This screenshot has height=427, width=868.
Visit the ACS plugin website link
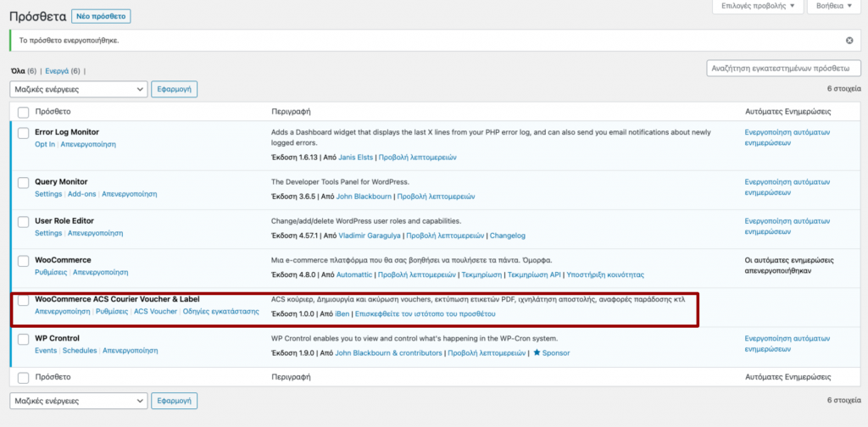tap(426, 313)
